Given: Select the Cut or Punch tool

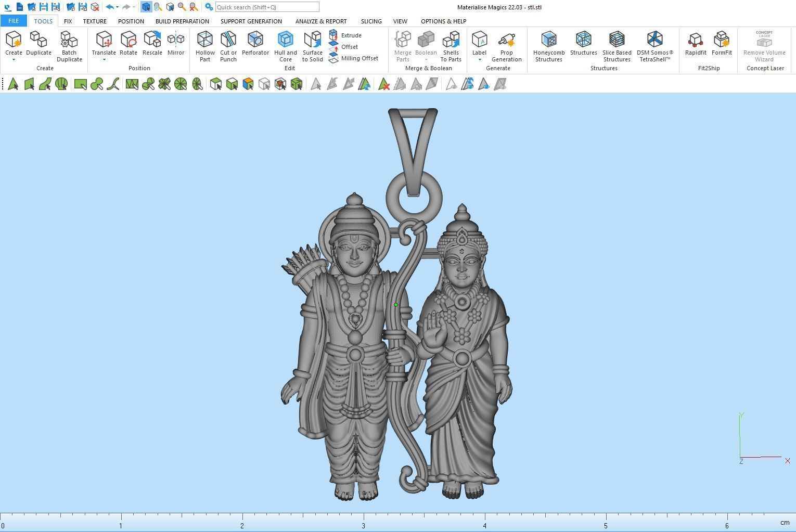Looking at the screenshot, I should click(x=228, y=46).
